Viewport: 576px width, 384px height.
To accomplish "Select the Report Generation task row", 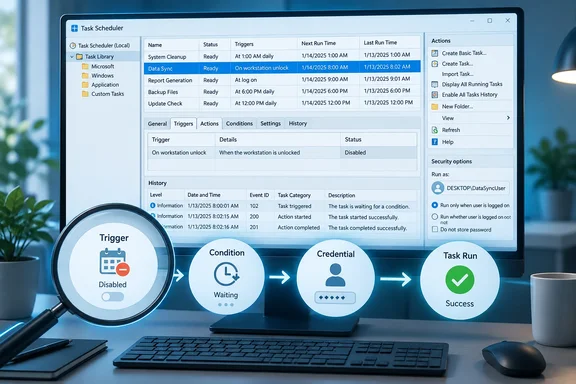I will 282,80.
